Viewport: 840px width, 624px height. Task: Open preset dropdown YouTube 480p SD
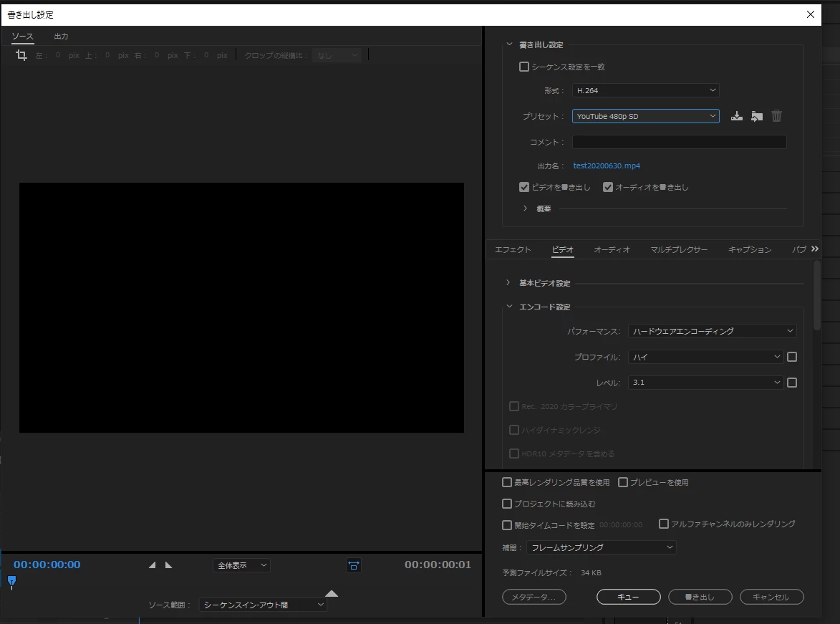click(x=645, y=116)
